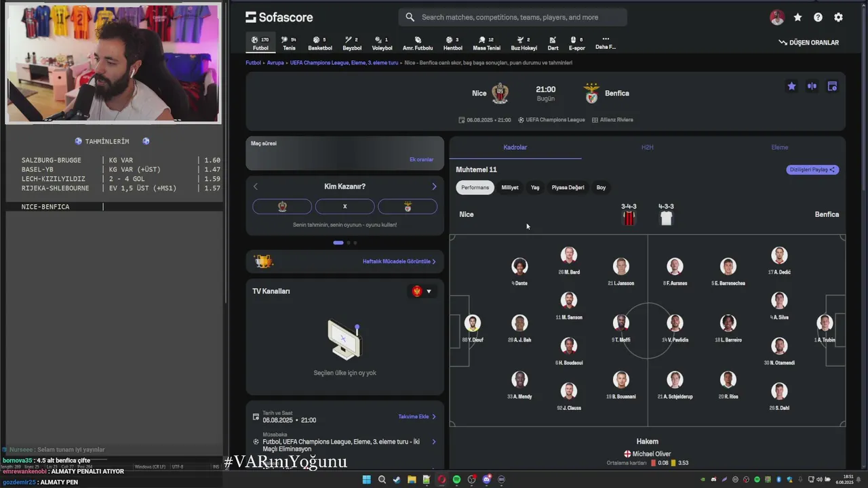Select the Milliyet lineup filter
Viewport: 868px width, 488px height.
[x=510, y=188]
